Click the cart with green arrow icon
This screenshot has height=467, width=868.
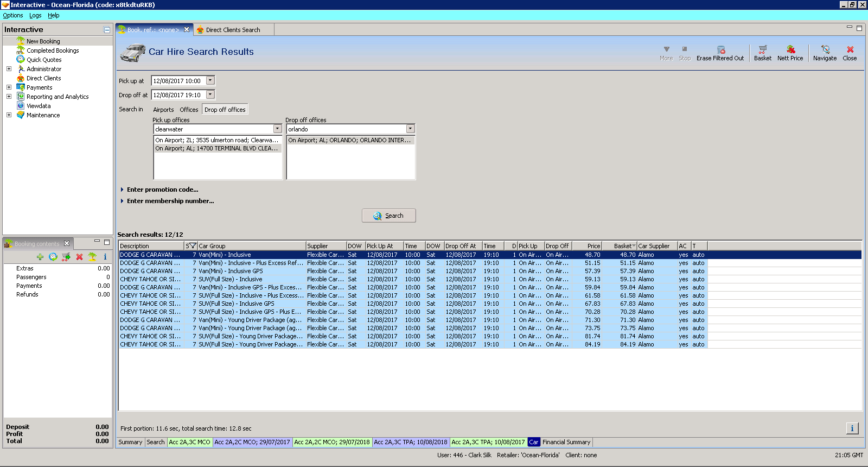(x=66, y=257)
